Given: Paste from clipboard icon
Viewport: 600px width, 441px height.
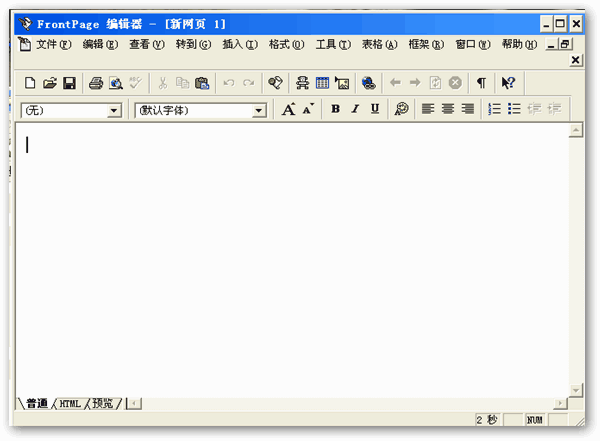Looking at the screenshot, I should tap(202, 83).
